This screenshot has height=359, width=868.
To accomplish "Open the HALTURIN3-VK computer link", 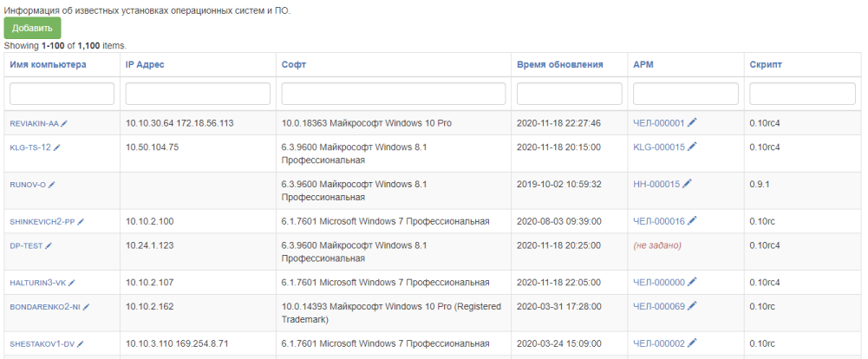I will point(37,284).
